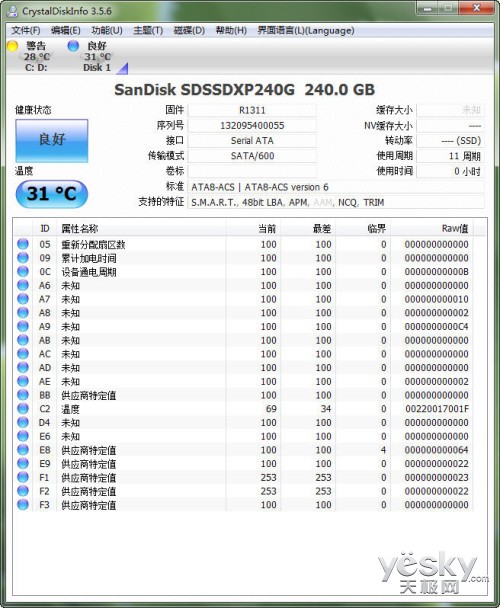Click status icon of row F1
Image resolution: width=500 pixels, height=608 pixels.
[23, 477]
